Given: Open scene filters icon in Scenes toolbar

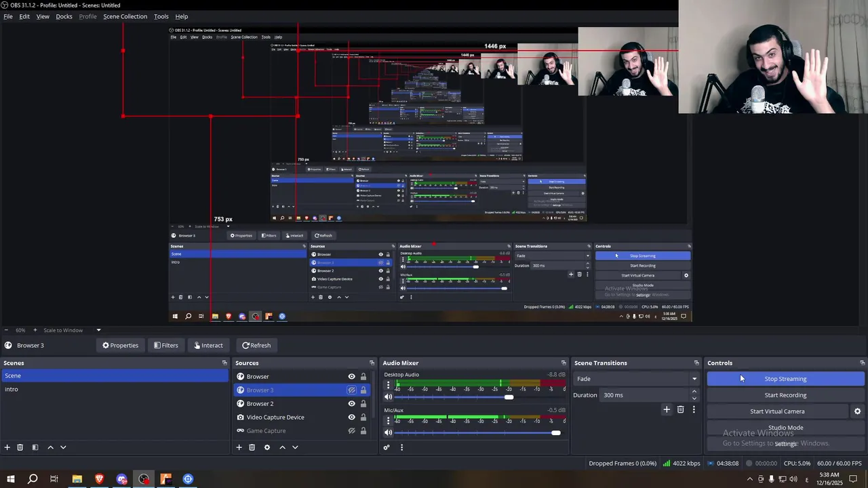Looking at the screenshot, I should pos(35,447).
